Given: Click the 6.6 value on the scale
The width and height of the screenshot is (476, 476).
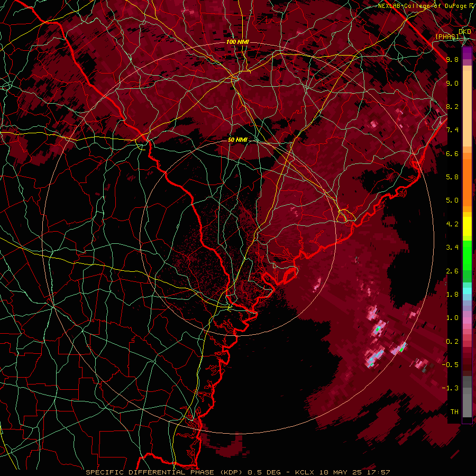Looking at the screenshot, I should (452, 153).
